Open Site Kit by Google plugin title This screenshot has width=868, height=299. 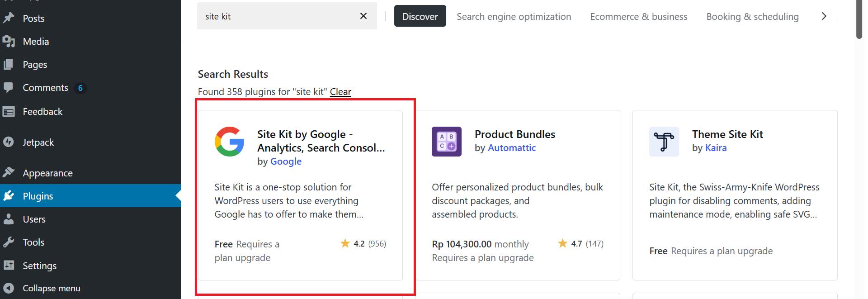click(321, 141)
